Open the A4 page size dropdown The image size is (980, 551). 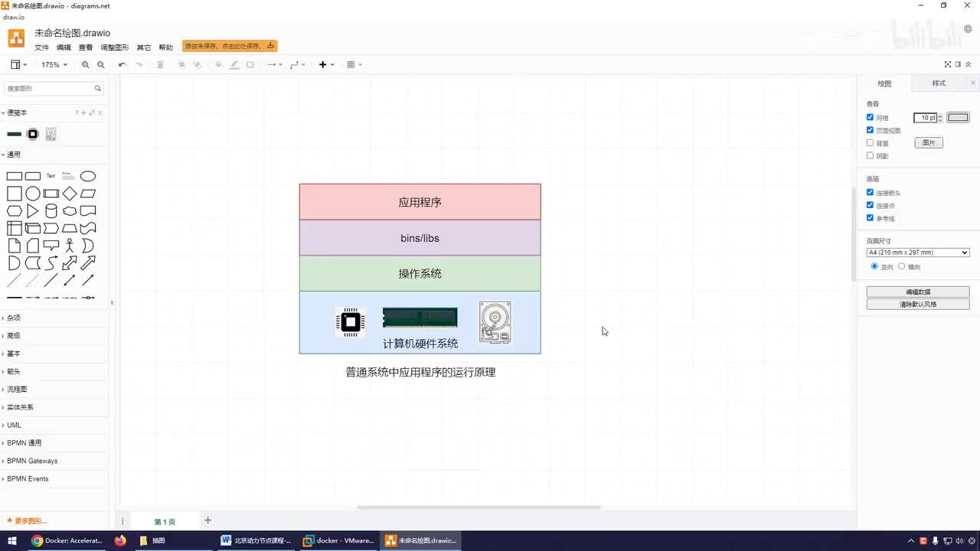pyautogui.click(x=918, y=253)
